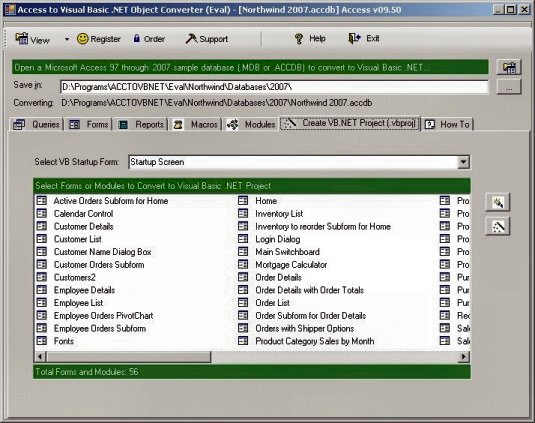535x423 pixels.
Task: Click the Order List form icon
Action: click(x=243, y=303)
